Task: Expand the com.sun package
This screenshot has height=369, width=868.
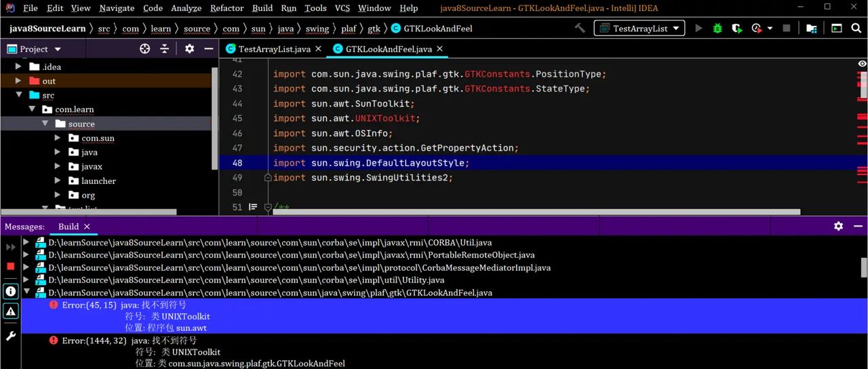Action: (x=59, y=138)
